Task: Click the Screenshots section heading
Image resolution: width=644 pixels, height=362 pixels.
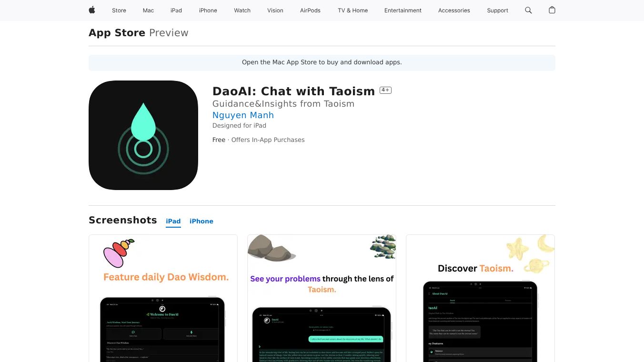Action: click(x=123, y=220)
